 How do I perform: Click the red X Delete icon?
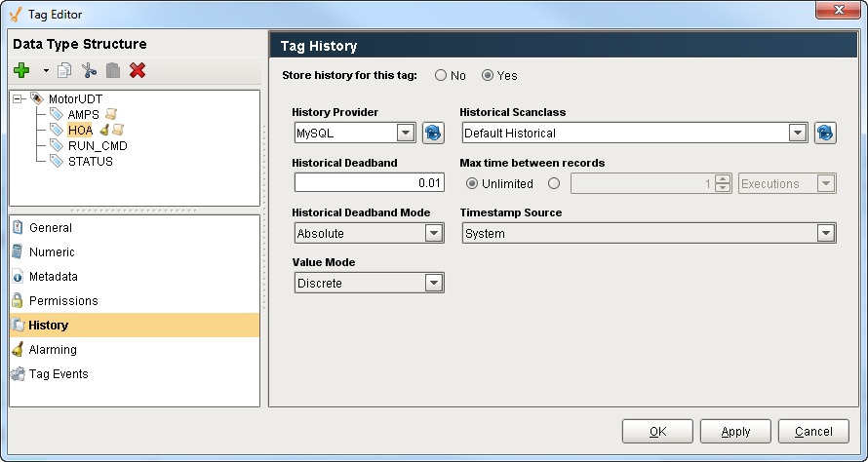pyautogui.click(x=138, y=70)
